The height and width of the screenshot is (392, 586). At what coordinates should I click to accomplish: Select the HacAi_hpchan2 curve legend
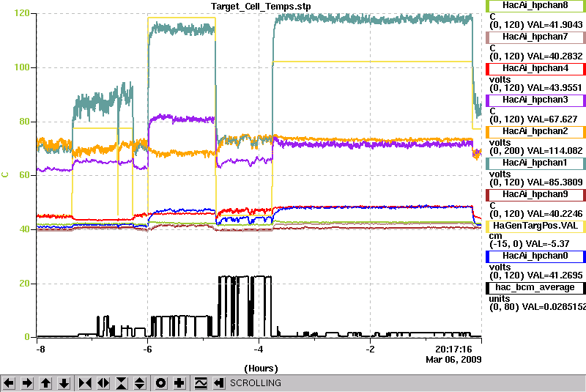click(535, 132)
